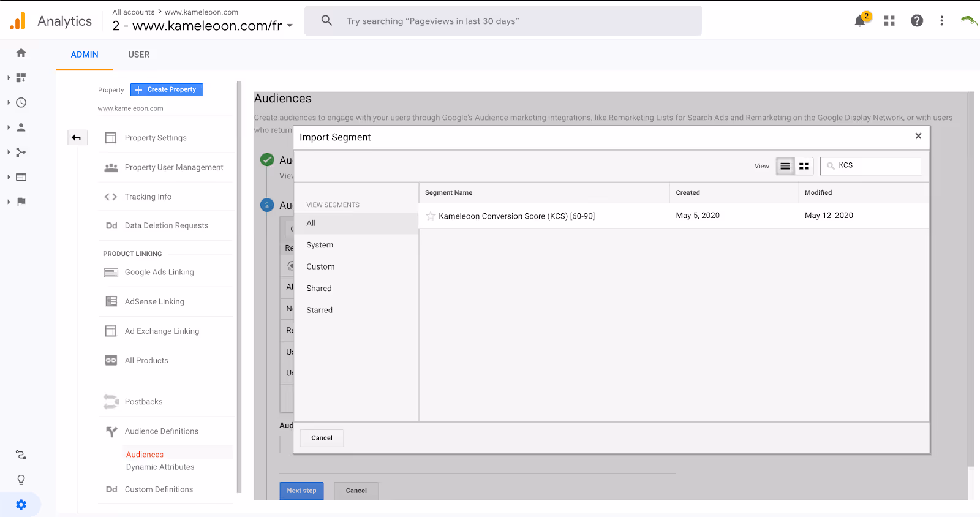Viewport: 980px width, 517px height.
Task: Sort by Created column header
Action: [687, 192]
